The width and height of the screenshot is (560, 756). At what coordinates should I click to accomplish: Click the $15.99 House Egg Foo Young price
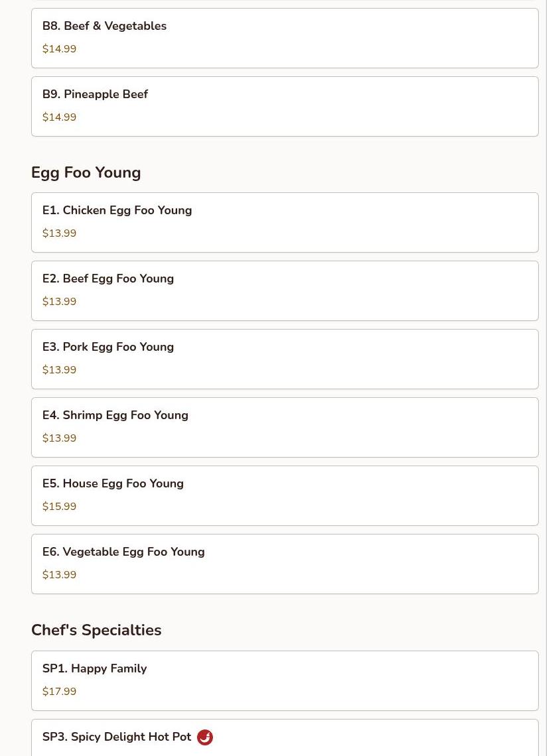(59, 507)
